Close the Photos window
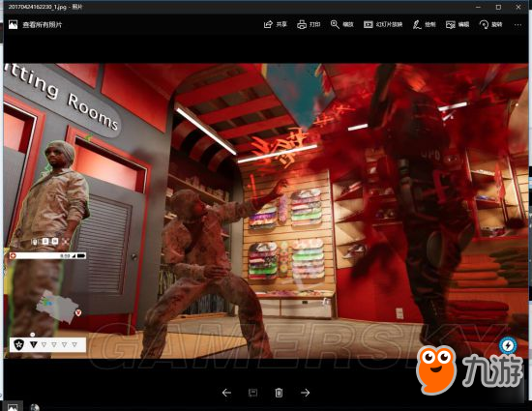 518,7
